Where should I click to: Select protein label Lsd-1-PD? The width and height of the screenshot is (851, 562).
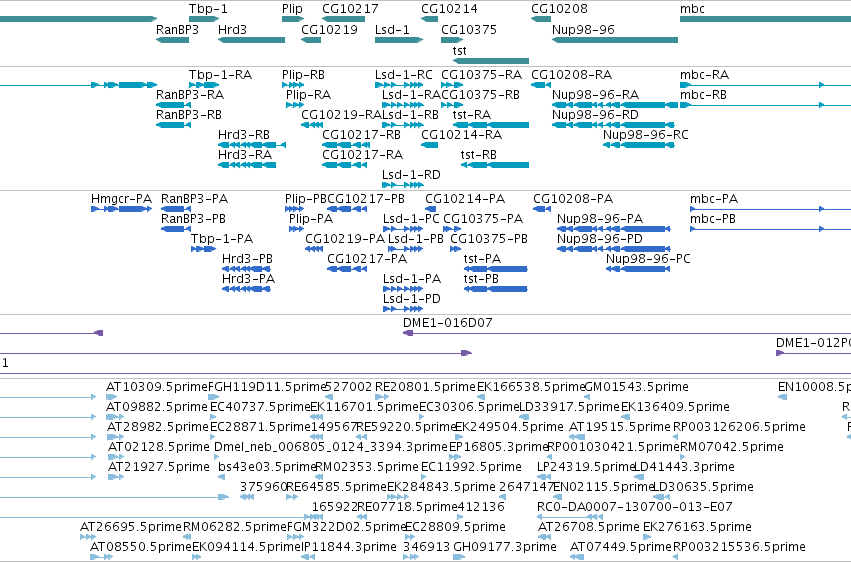[412, 299]
